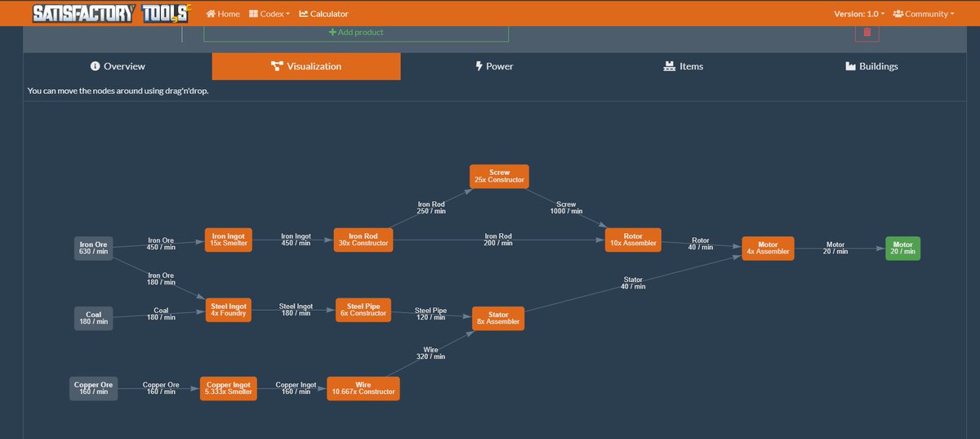980x439 pixels.
Task: Select the green Motor 20/min output node
Action: 902,248
